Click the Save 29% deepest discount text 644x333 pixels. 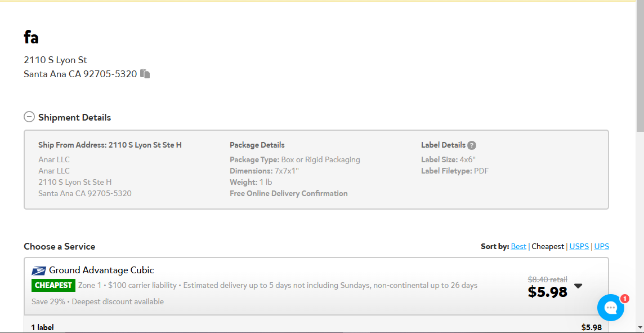(x=98, y=302)
